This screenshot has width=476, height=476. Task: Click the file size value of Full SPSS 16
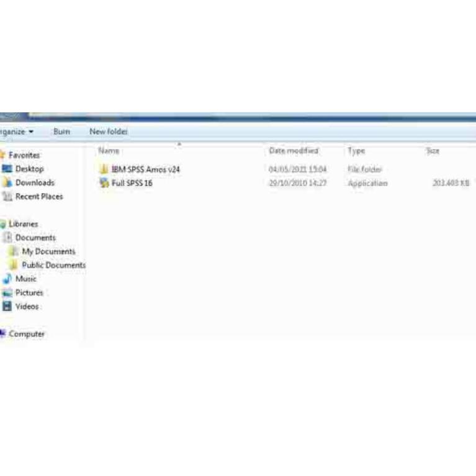pyautogui.click(x=451, y=183)
